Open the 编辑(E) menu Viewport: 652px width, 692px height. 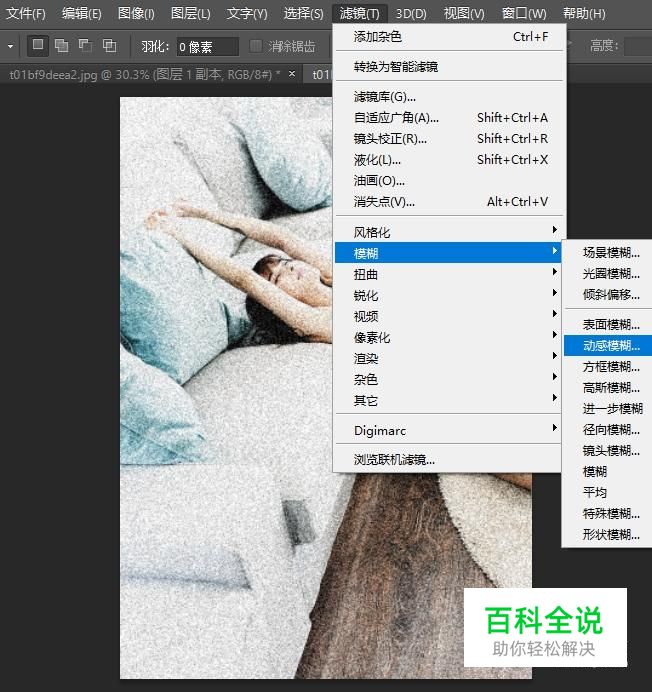(82, 14)
